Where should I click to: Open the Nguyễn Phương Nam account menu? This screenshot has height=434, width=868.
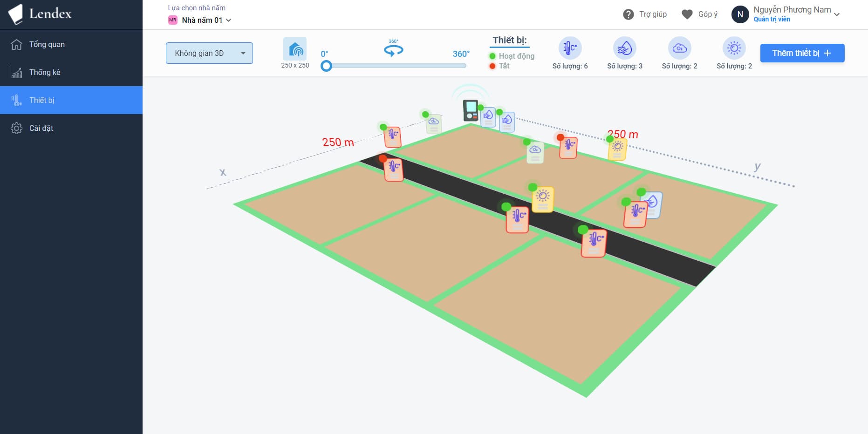click(786, 14)
